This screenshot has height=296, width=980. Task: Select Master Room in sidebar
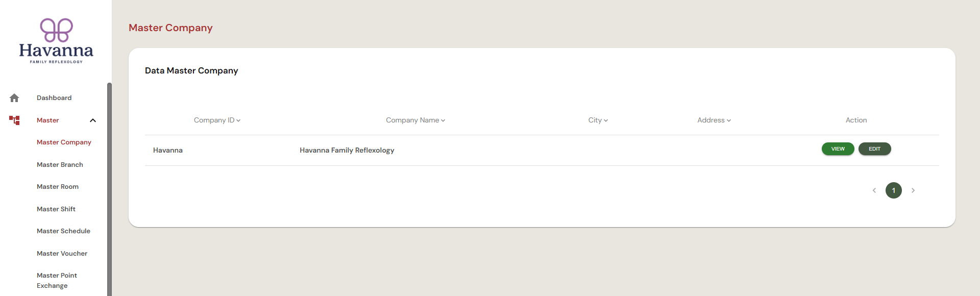pyautogui.click(x=58, y=187)
